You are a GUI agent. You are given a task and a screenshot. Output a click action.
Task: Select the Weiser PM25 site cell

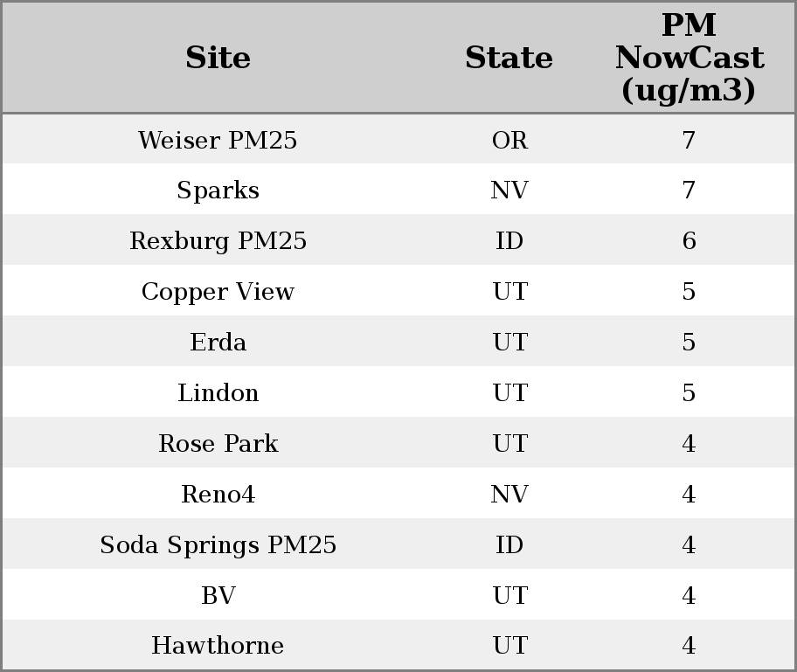pyautogui.click(x=218, y=140)
